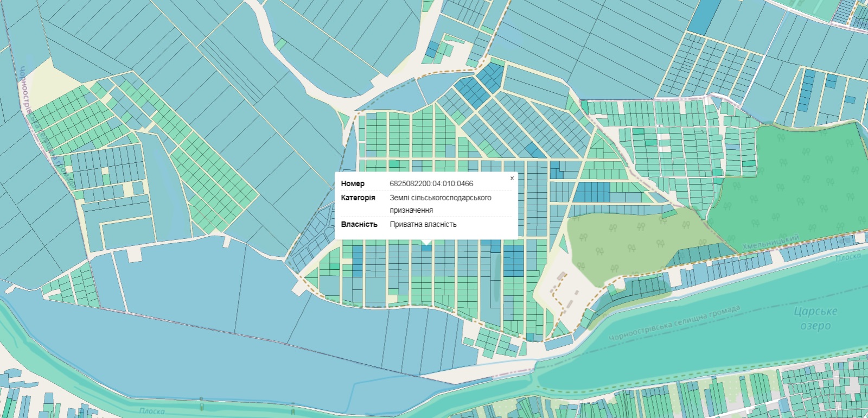The image size is (868, 418).
Task: Select the Землі сільськогосподарського призначення text
Action: pyautogui.click(x=440, y=204)
